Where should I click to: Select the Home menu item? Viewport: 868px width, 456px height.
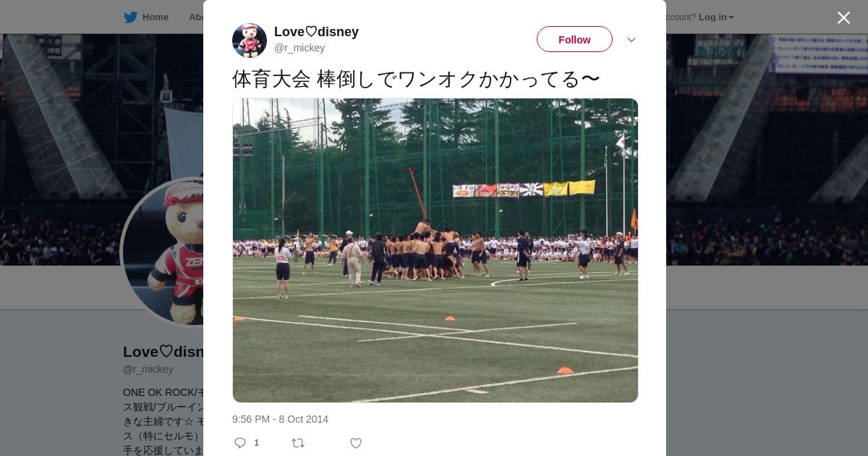(x=156, y=17)
